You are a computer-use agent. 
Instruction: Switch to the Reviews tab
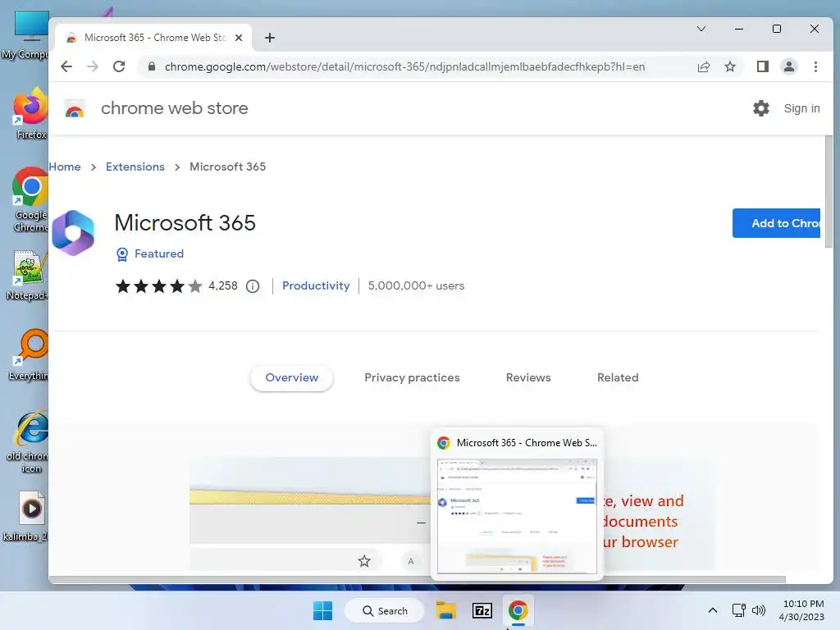528,377
